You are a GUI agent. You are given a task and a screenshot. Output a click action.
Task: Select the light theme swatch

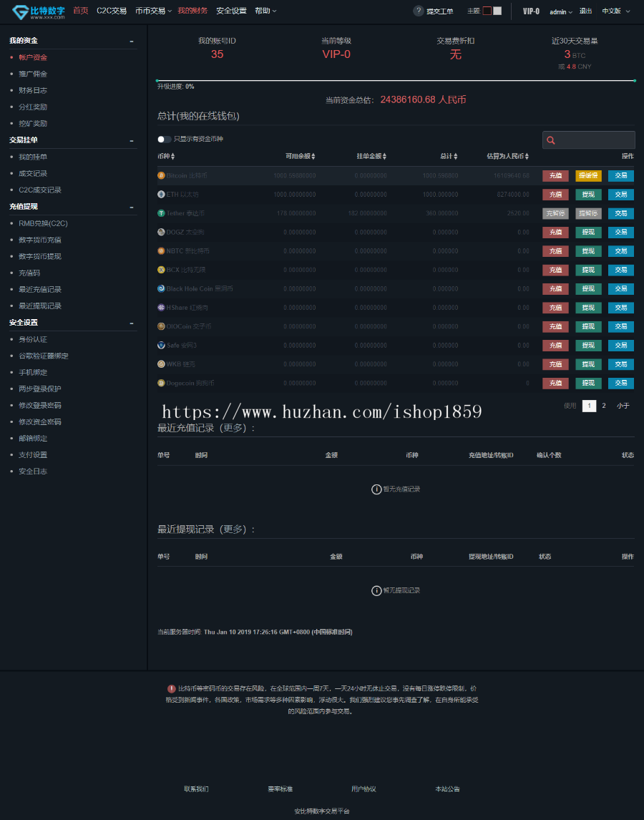tap(497, 11)
